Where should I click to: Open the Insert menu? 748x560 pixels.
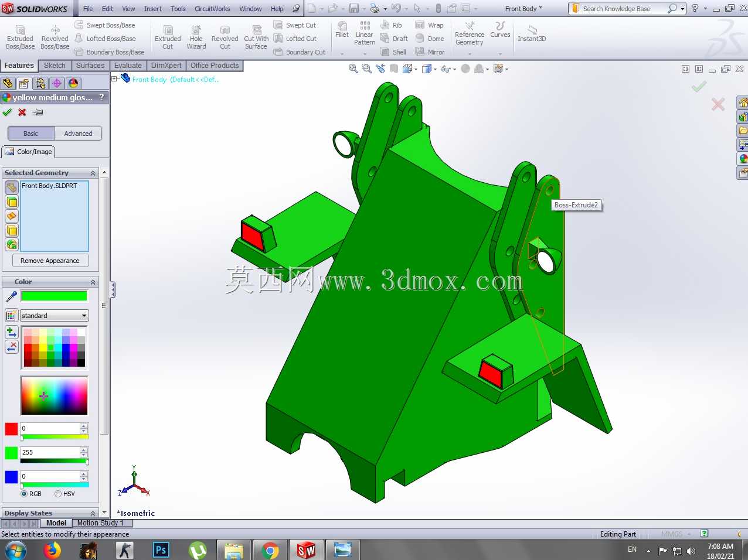153,9
